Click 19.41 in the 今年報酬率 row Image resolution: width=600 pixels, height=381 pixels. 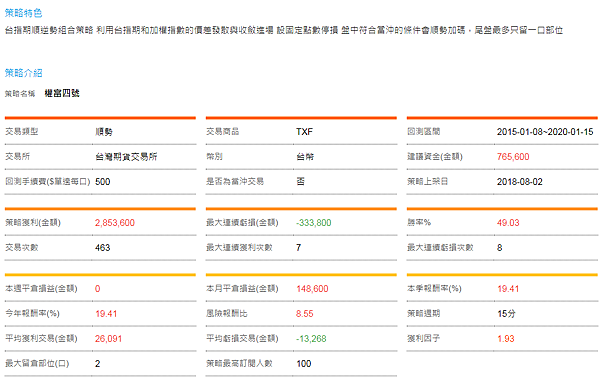coord(106,314)
